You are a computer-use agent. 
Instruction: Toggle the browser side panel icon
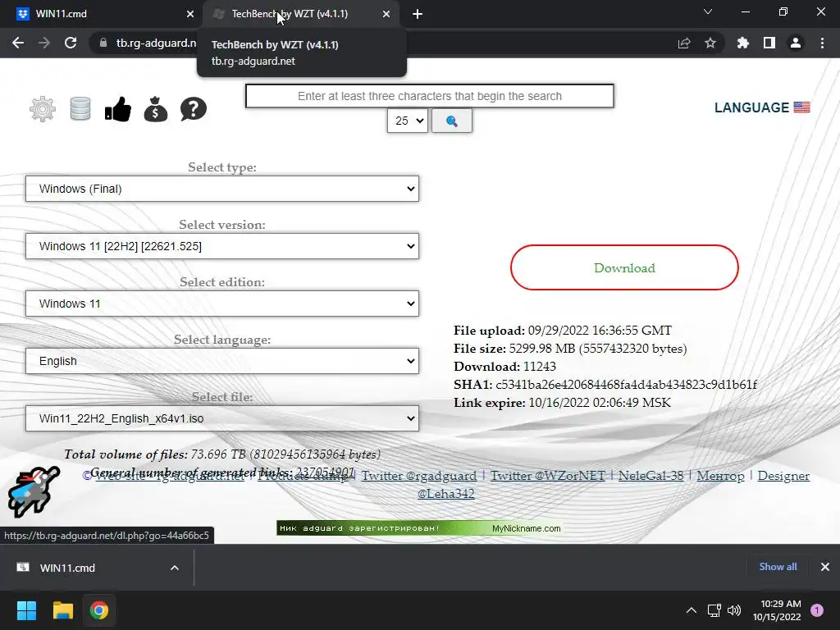(x=769, y=43)
